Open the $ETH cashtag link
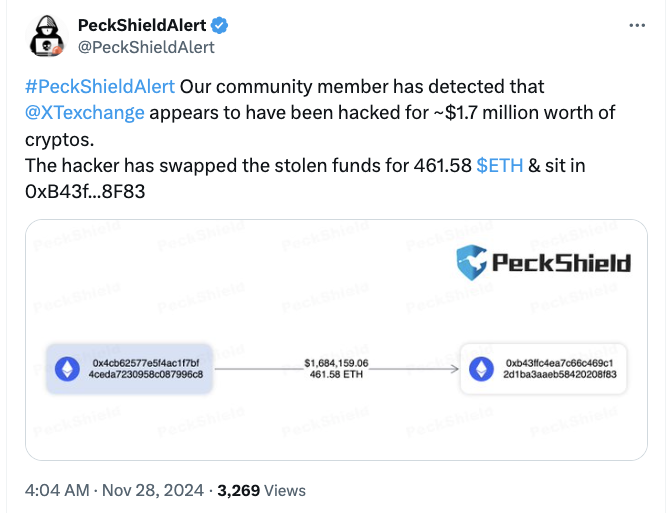Viewport: 672px width, 513px height. click(x=499, y=165)
